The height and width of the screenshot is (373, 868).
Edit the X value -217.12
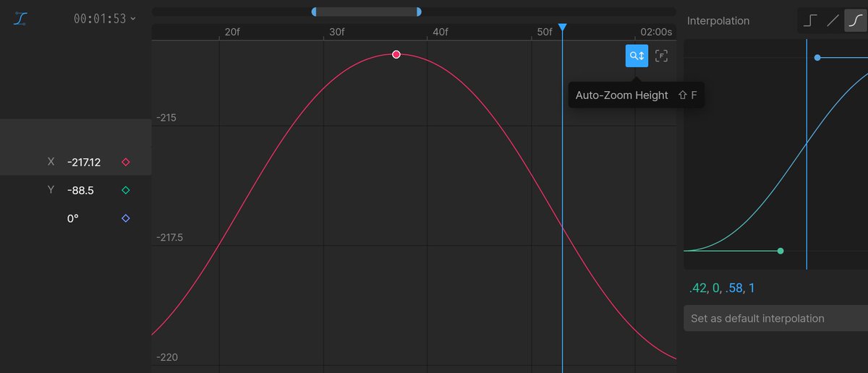[x=83, y=162]
